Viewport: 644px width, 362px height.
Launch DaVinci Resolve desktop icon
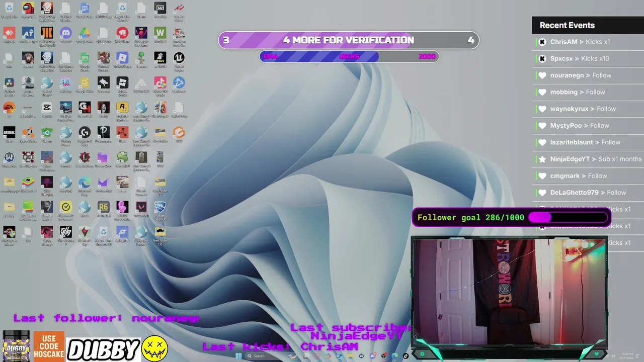tap(9, 86)
